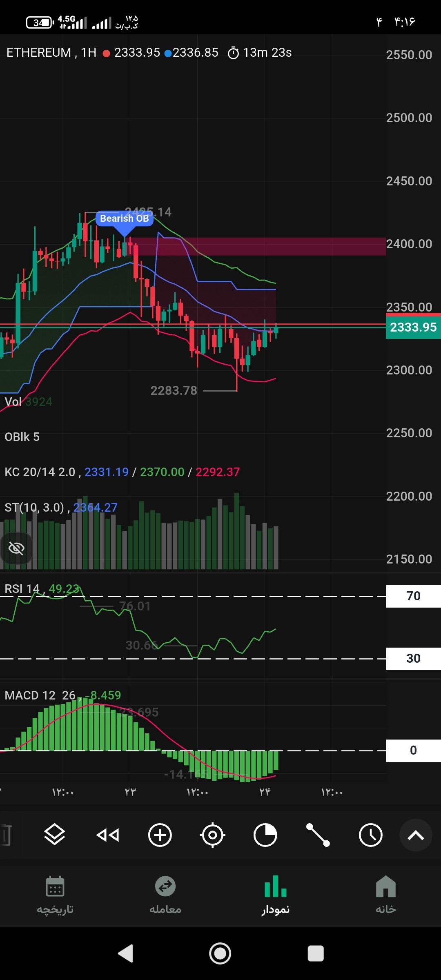Activate the crosshair target icon
This screenshot has height=980, width=441.
click(x=213, y=835)
